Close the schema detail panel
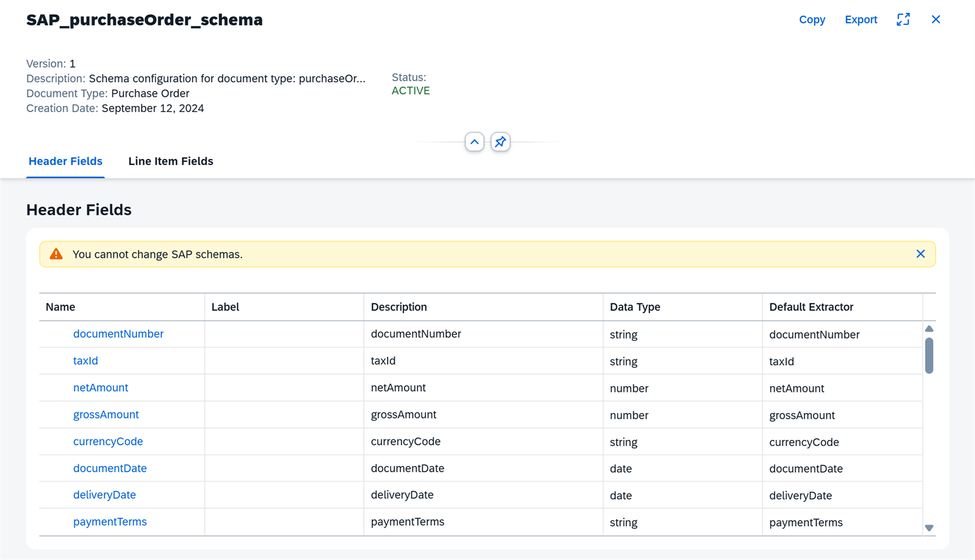The image size is (975, 560). (x=936, y=19)
